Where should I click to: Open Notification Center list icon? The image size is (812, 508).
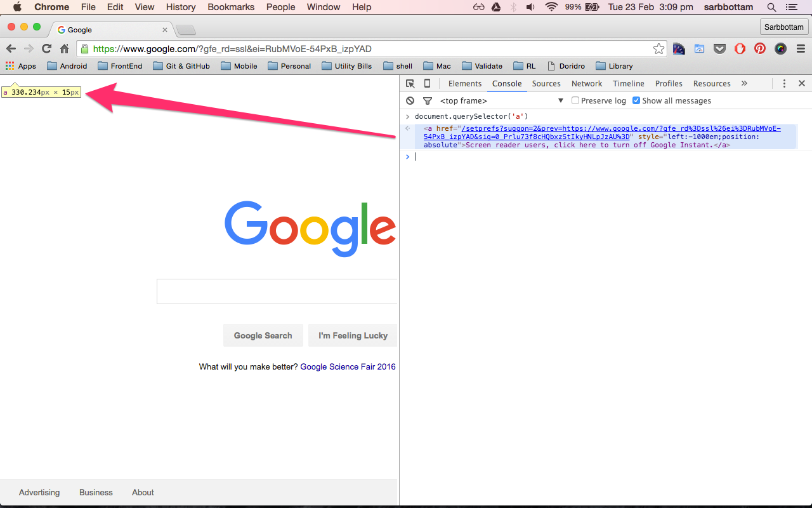[x=790, y=7]
